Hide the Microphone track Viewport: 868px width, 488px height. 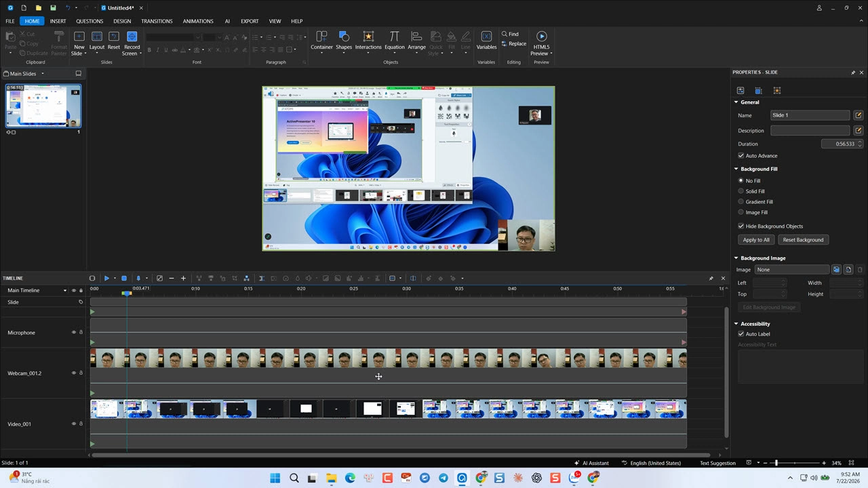coord(74,333)
